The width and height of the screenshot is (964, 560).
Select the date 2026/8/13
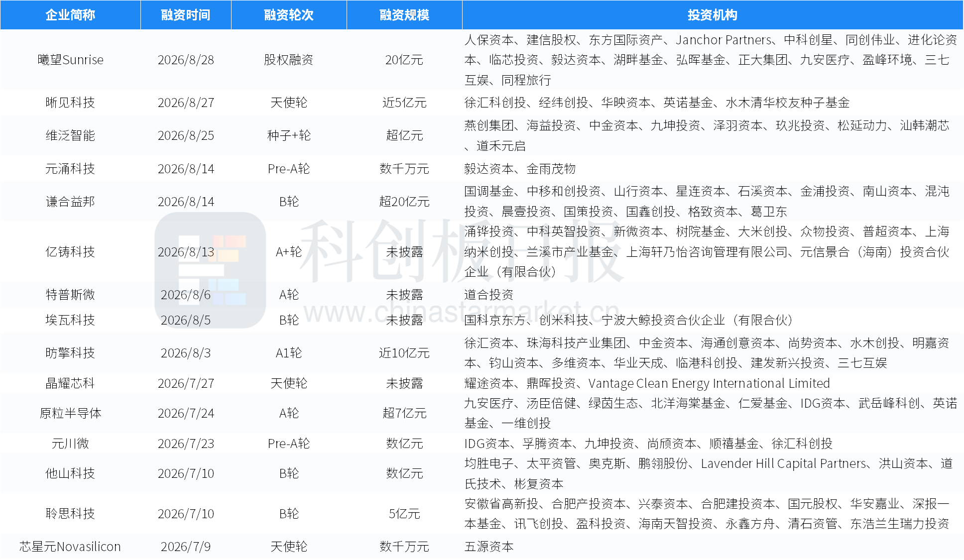click(186, 252)
